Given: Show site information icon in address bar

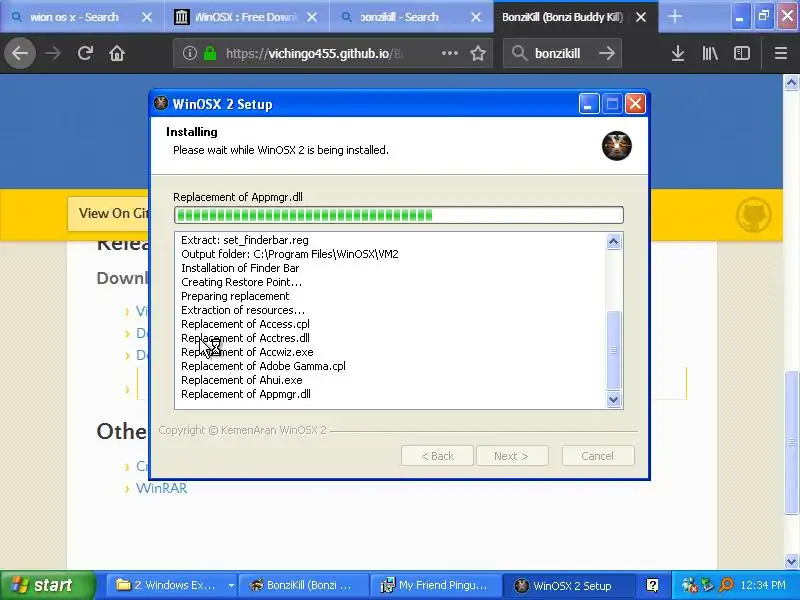Looking at the screenshot, I should click(x=189, y=53).
